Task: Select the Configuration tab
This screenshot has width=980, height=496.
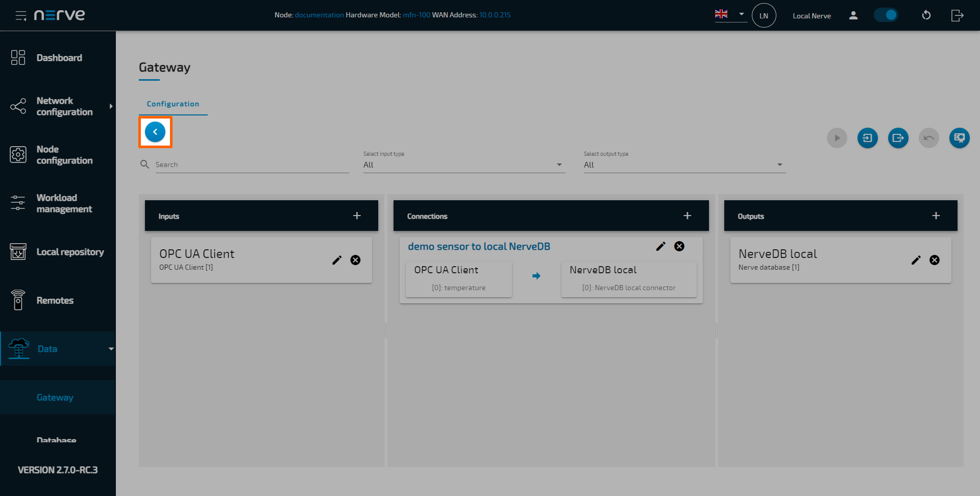Action: 173,104
